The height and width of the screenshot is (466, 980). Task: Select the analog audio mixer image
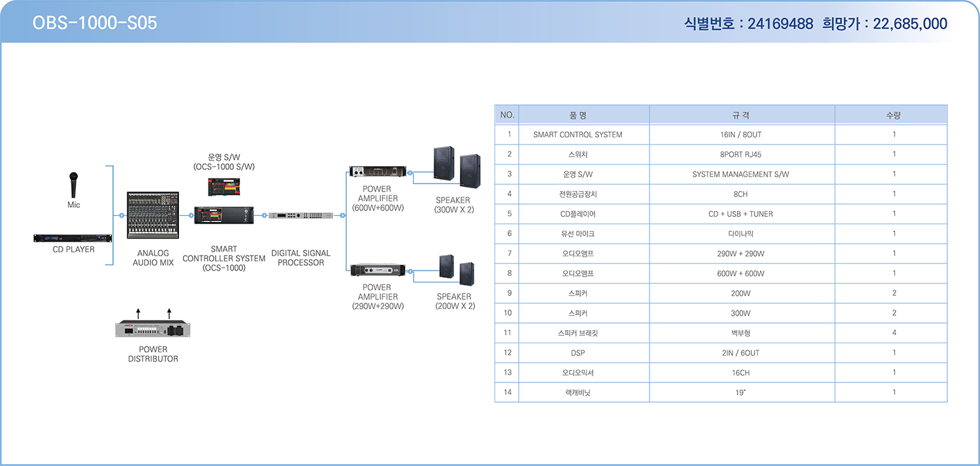(153, 216)
